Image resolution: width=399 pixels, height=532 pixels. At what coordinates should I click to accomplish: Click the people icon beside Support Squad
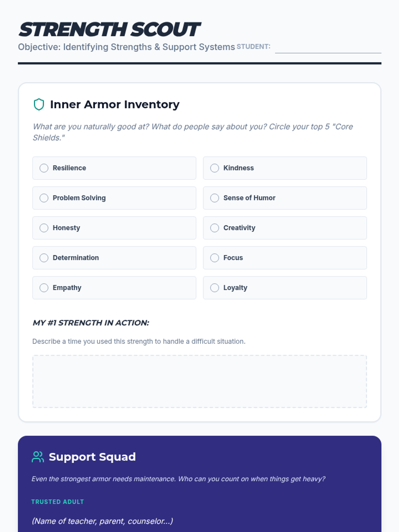click(x=38, y=457)
